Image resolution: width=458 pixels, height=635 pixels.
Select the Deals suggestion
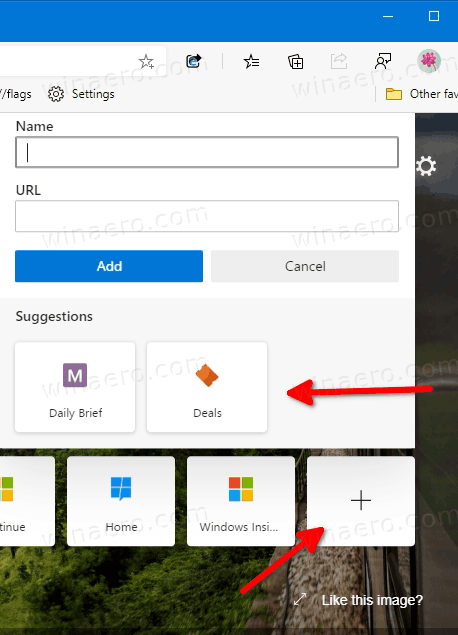(x=207, y=387)
